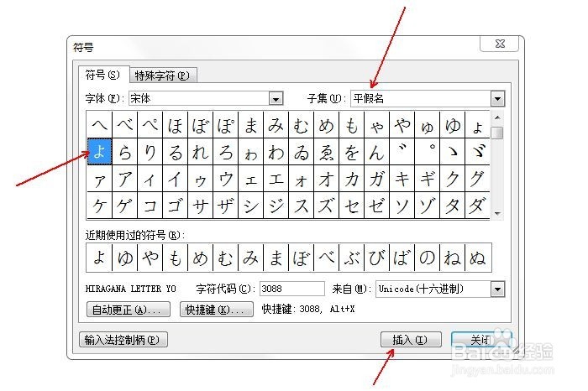588x391 pixels.
Task: Select the katakana ケ symbol
Action: click(99, 206)
